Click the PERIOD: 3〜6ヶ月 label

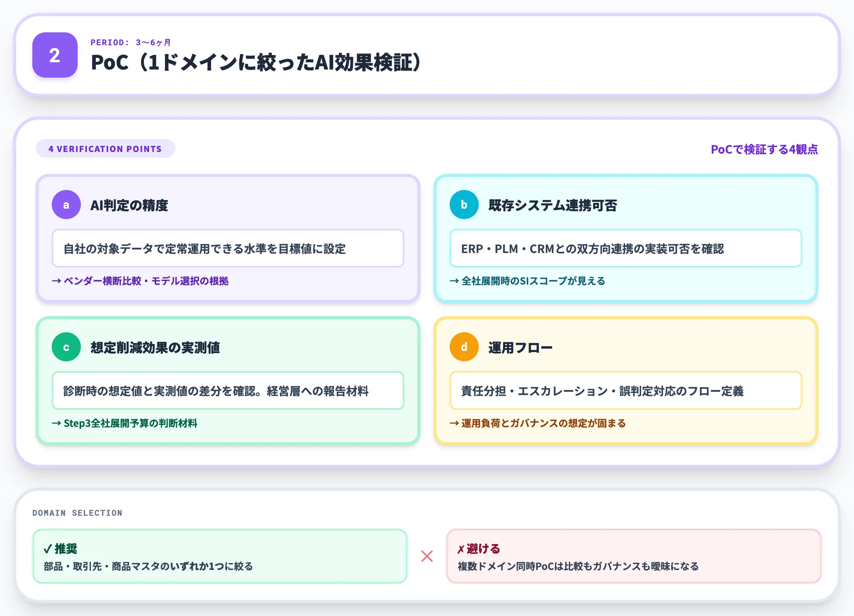click(x=131, y=42)
